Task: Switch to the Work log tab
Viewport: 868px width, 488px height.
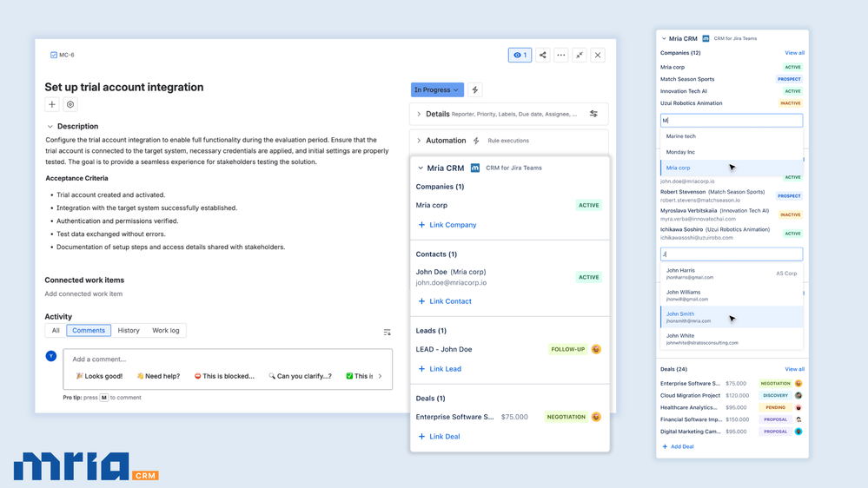Action: (x=166, y=331)
